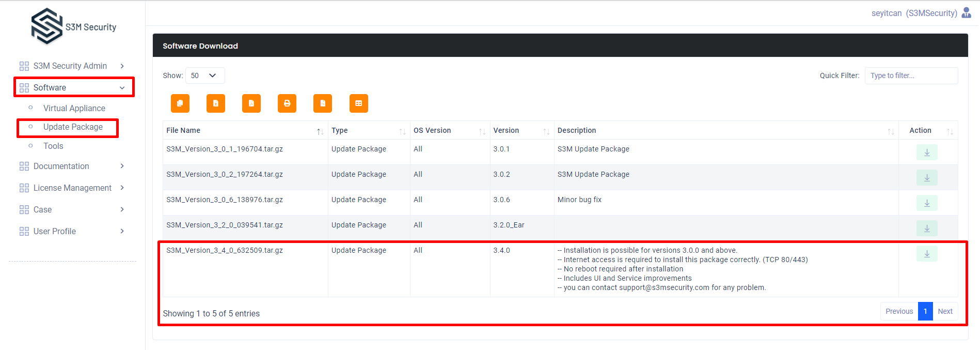
Task: Open Tools submenu item
Action: click(x=53, y=146)
